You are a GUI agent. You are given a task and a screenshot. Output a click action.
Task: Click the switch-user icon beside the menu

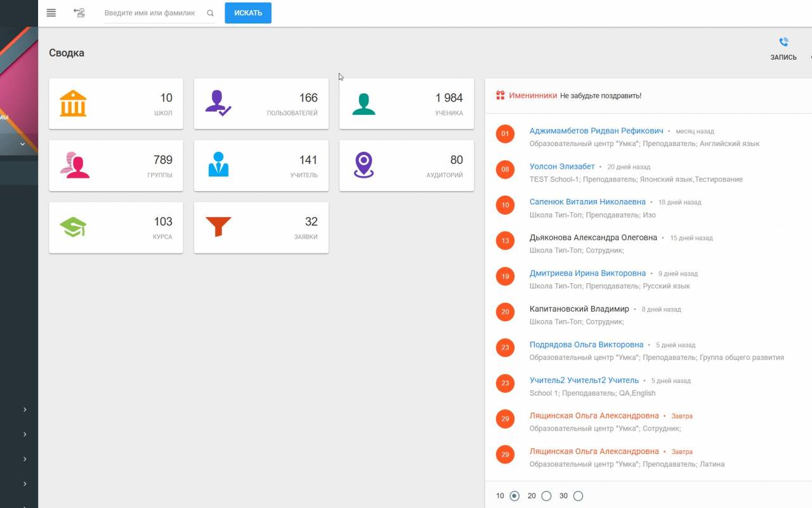79,13
